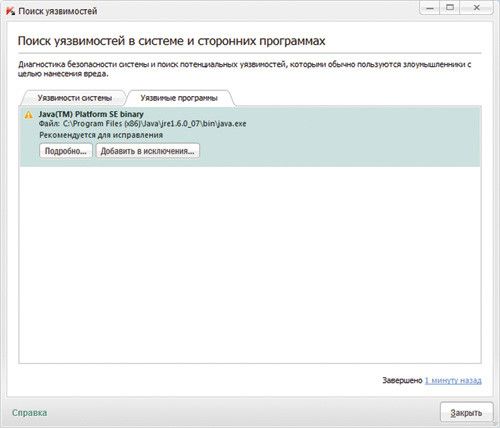
Task: Select the Java(TM) Platform SE binary title
Action: point(91,114)
